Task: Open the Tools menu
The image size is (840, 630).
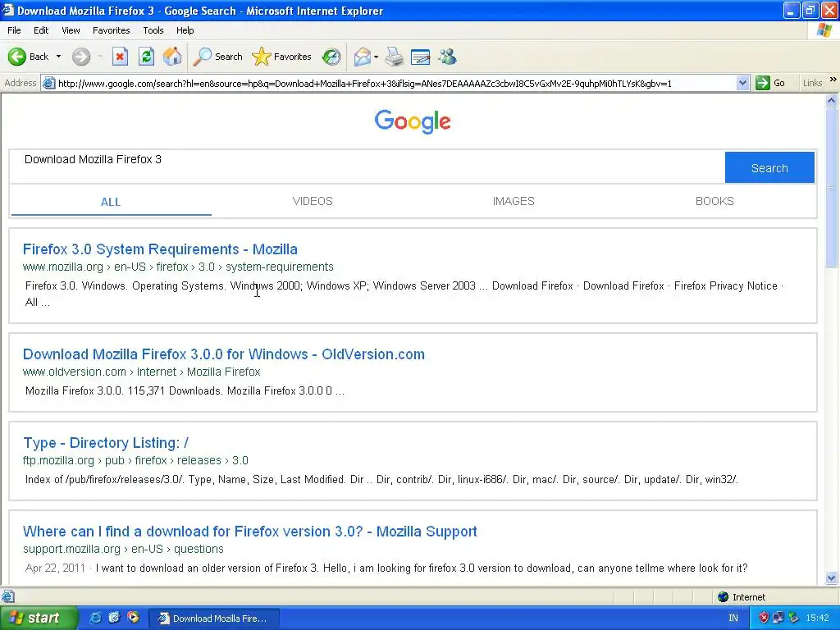Action: point(153,30)
